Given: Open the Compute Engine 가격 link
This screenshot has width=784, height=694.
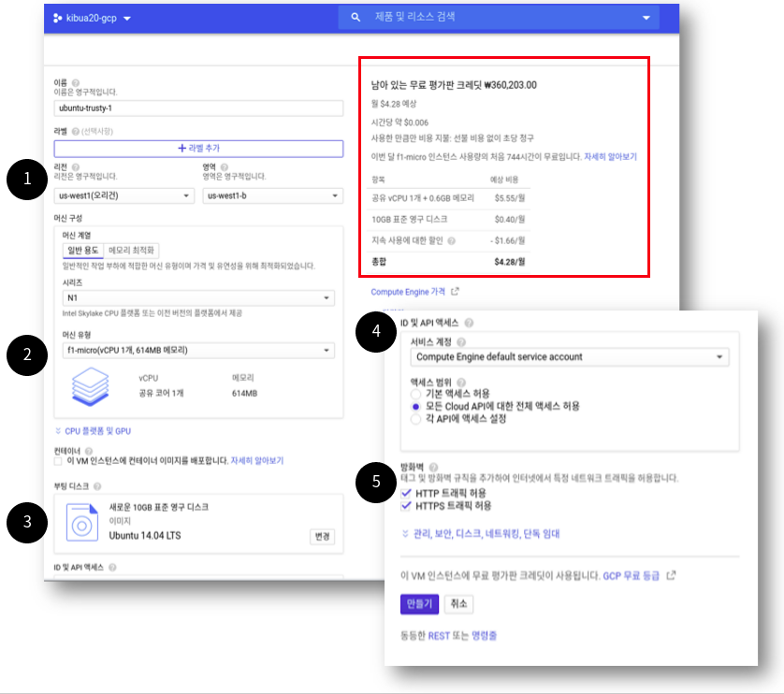Looking at the screenshot, I should pyautogui.click(x=408, y=292).
